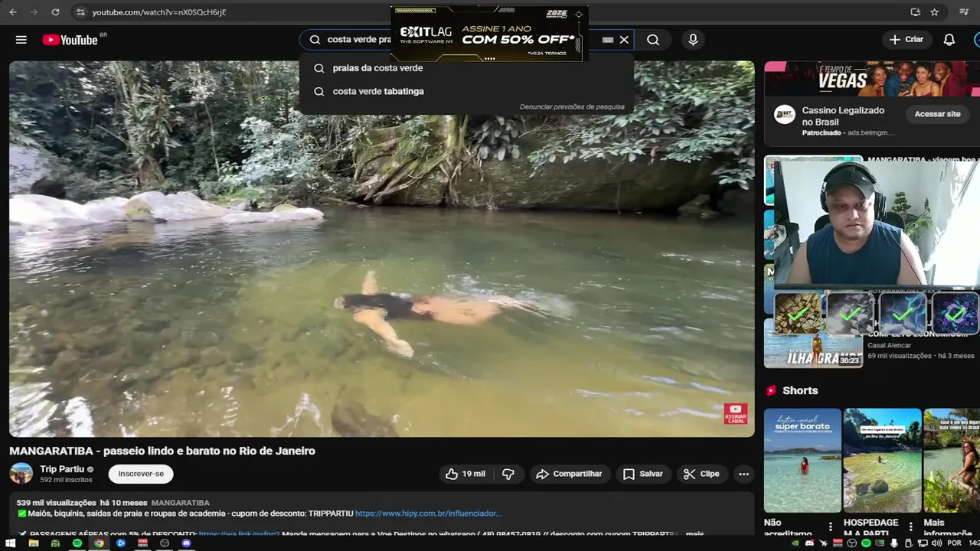980x551 pixels.
Task: Open the Vegas casino ad banner
Action: click(872, 78)
